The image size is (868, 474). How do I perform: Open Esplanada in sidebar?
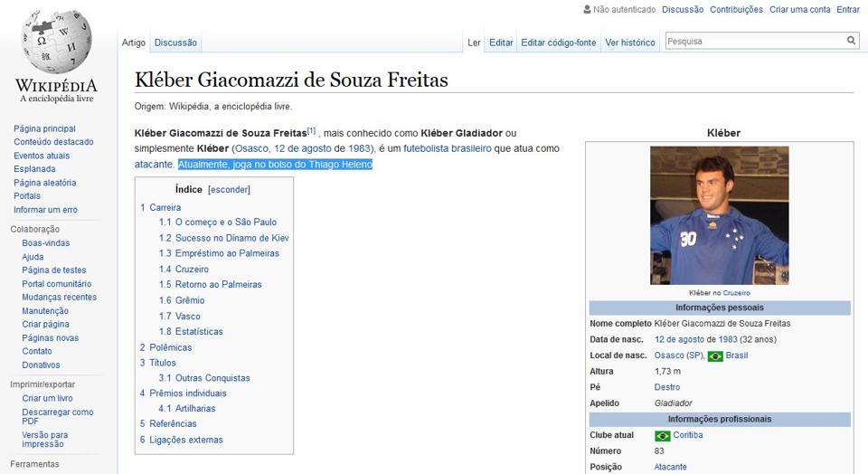(x=34, y=169)
